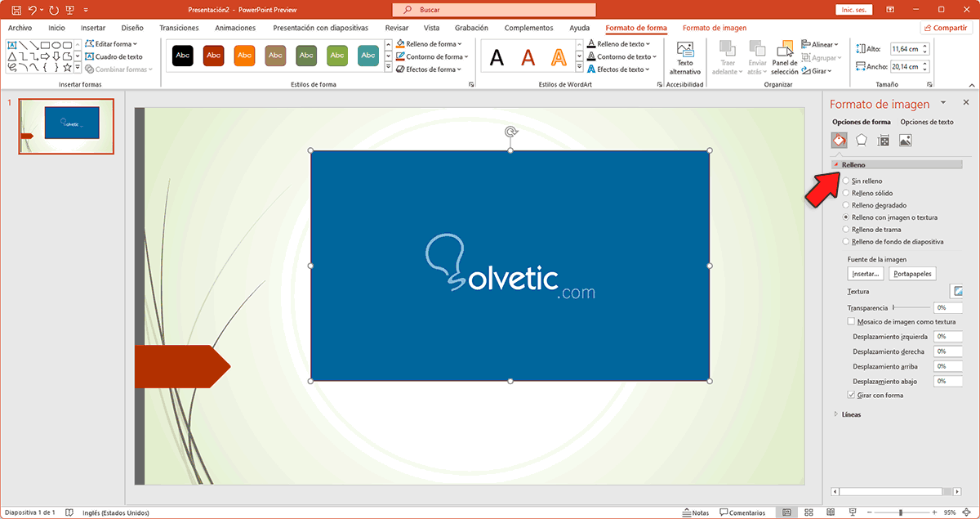The width and height of the screenshot is (980, 519).
Task: Select the fill and line icon in Formato de imagen
Action: pos(839,139)
